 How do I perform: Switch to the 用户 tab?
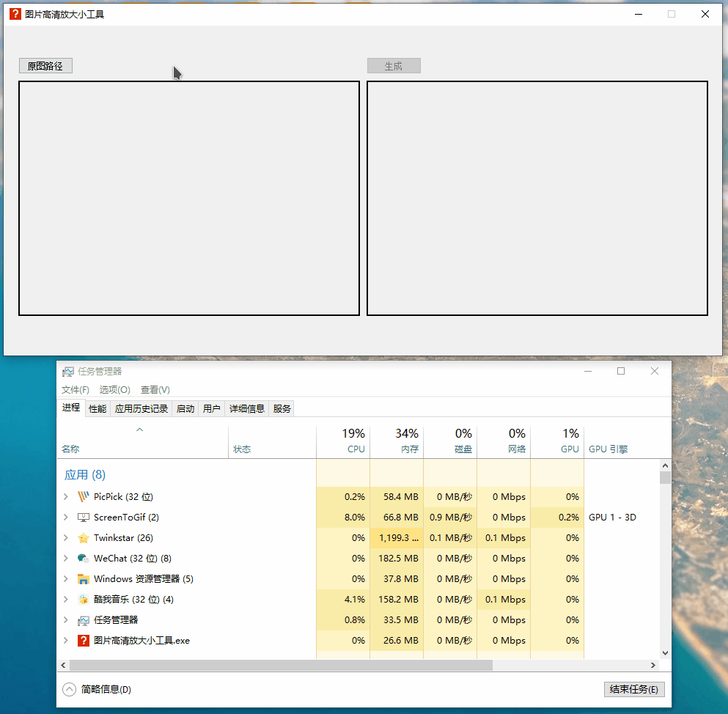coord(211,409)
